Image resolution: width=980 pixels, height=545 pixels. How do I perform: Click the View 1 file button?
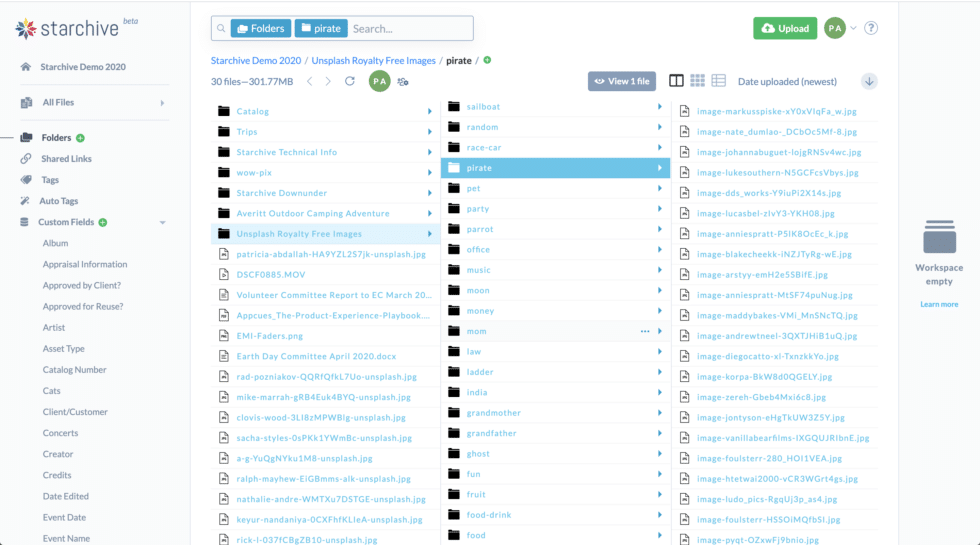point(622,81)
